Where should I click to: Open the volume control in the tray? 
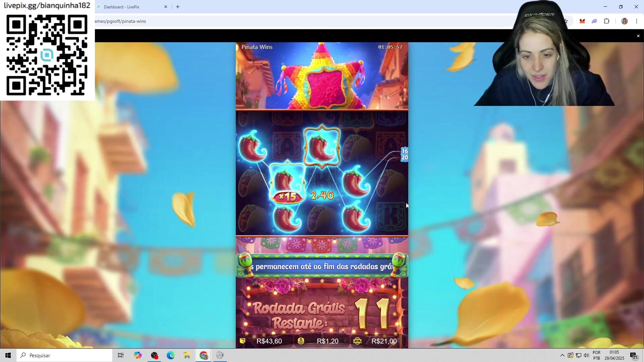586,355
